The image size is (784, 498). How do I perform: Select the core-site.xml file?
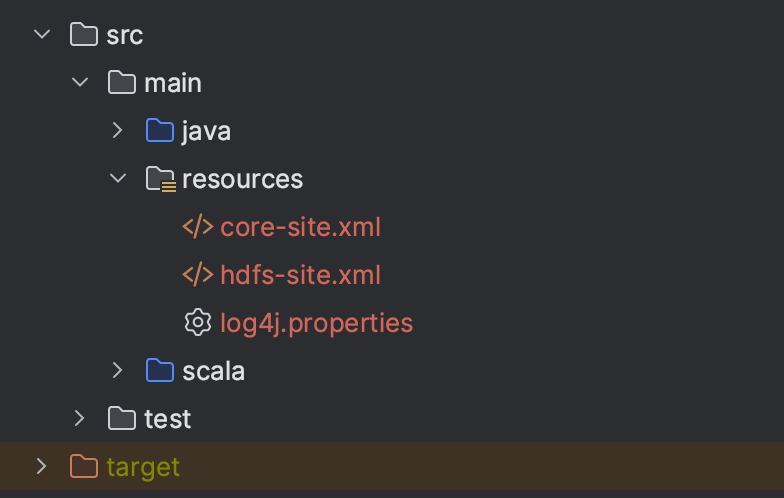coord(300,227)
